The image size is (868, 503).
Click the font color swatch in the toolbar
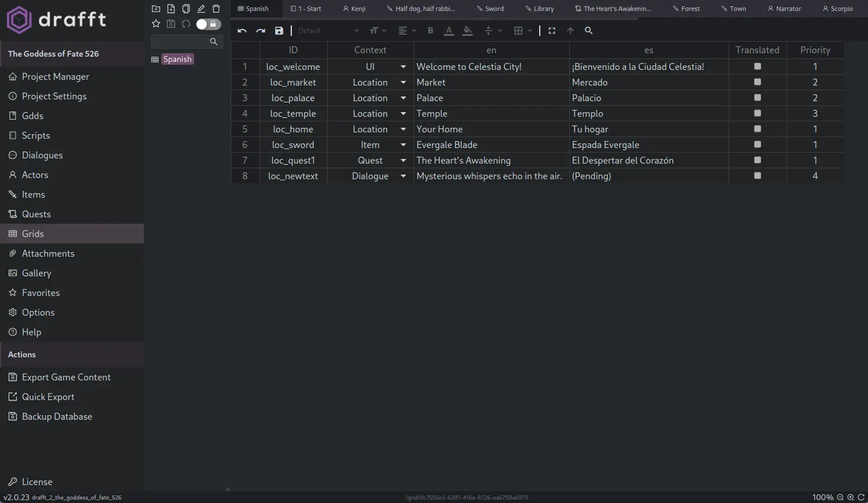[449, 31]
